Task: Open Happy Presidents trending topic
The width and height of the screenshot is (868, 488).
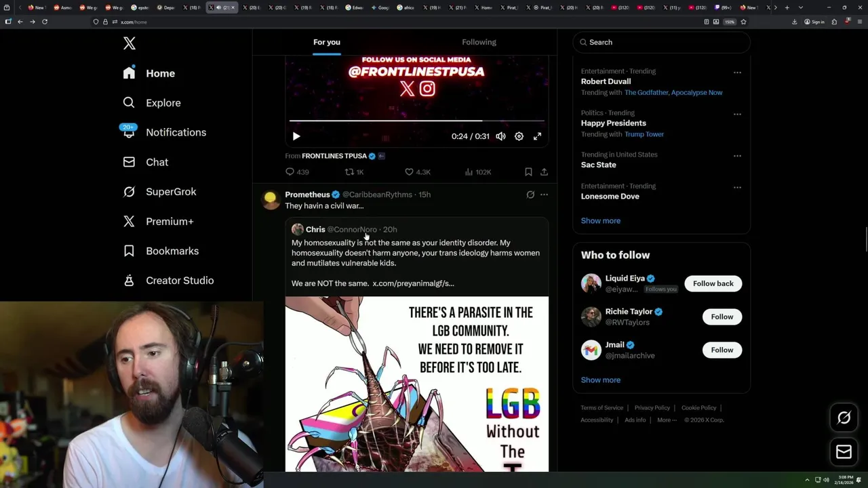Action: [x=613, y=123]
